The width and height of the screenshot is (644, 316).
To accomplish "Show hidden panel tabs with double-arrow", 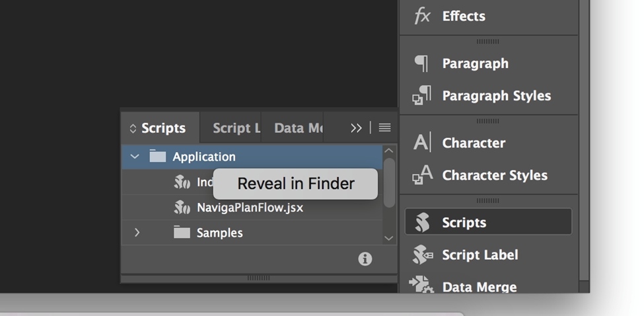I will [356, 128].
